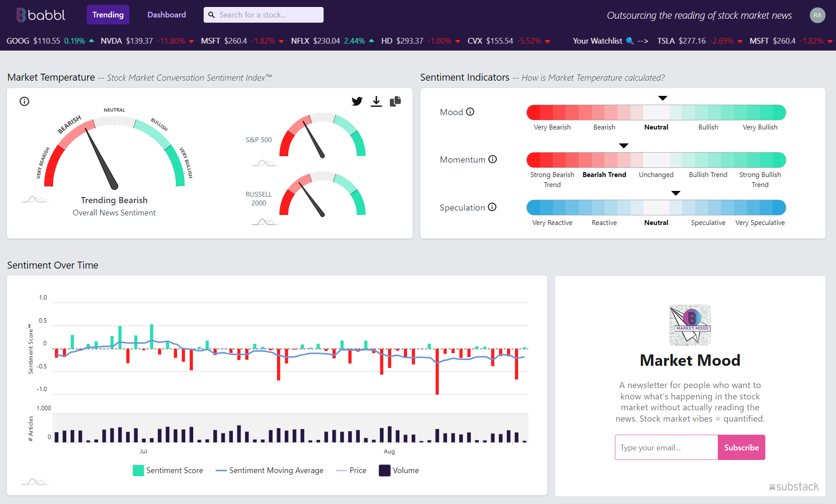Click the S&P 500 gauge
The height and width of the screenshot is (504, 836).
click(322, 135)
